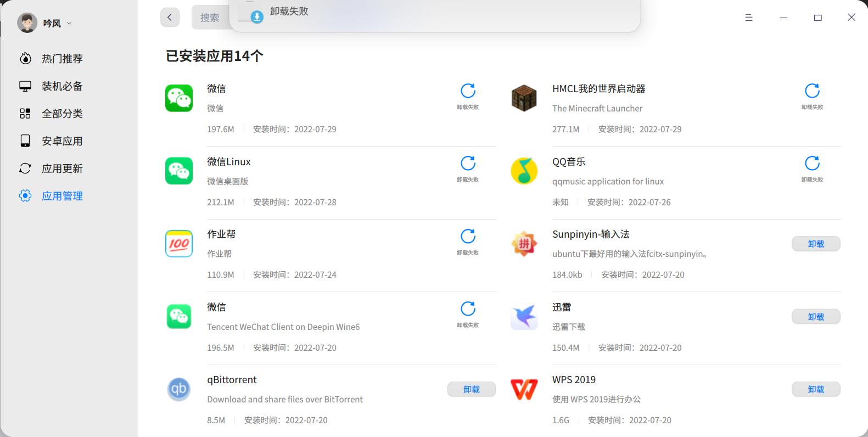Open the WPS 2019 title
868x437 pixels.
[x=574, y=380]
